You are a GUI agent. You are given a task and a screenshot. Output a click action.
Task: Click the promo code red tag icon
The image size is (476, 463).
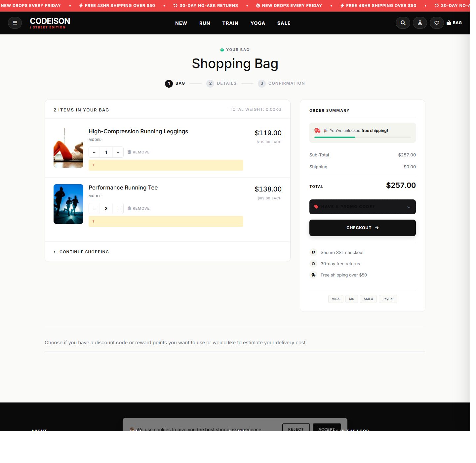click(316, 207)
